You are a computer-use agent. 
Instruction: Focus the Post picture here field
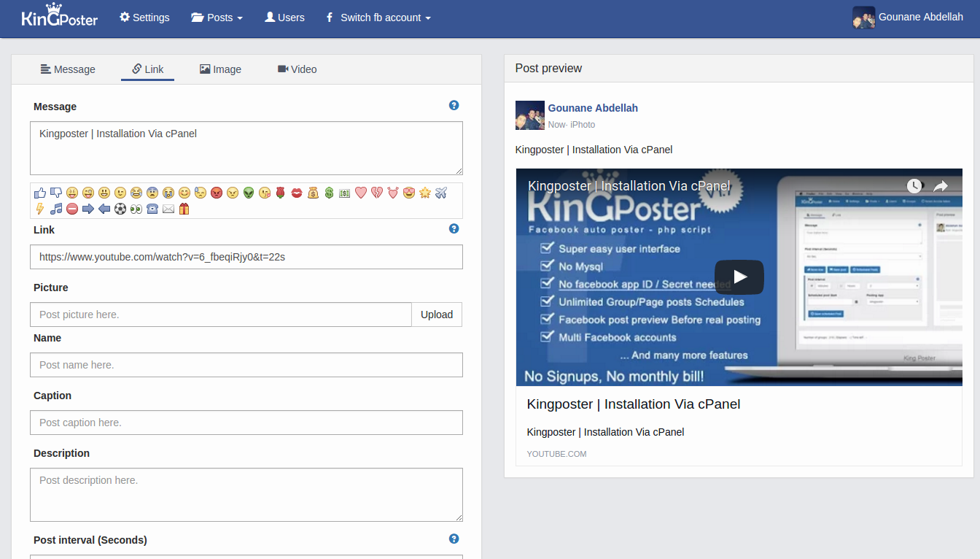pyautogui.click(x=221, y=315)
